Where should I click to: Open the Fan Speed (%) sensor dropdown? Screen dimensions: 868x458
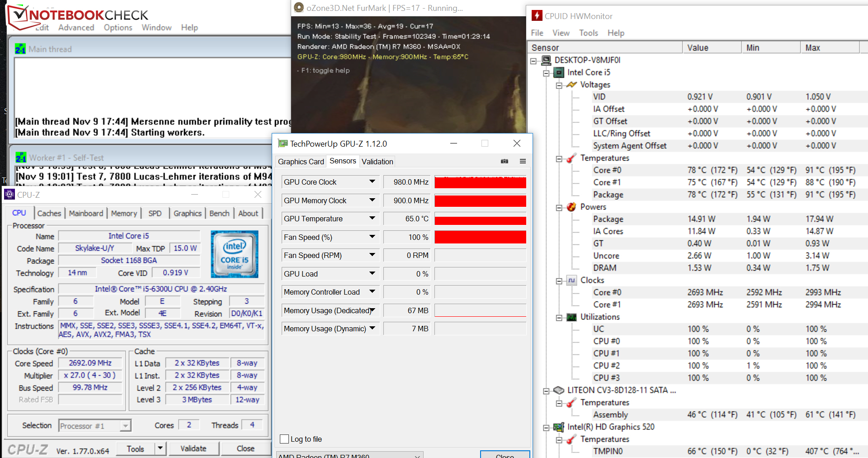pyautogui.click(x=372, y=237)
